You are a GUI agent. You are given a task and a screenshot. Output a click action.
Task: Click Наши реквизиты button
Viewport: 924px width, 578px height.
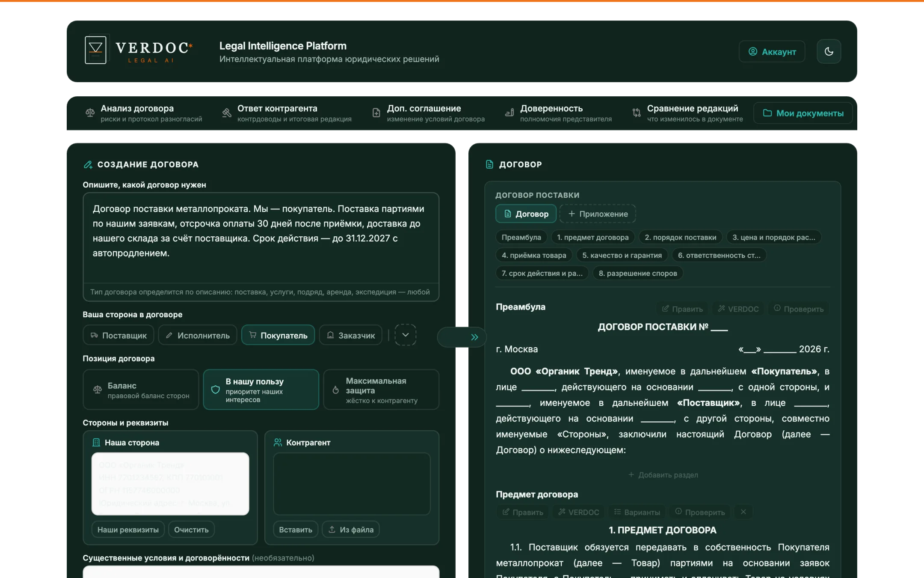(128, 530)
